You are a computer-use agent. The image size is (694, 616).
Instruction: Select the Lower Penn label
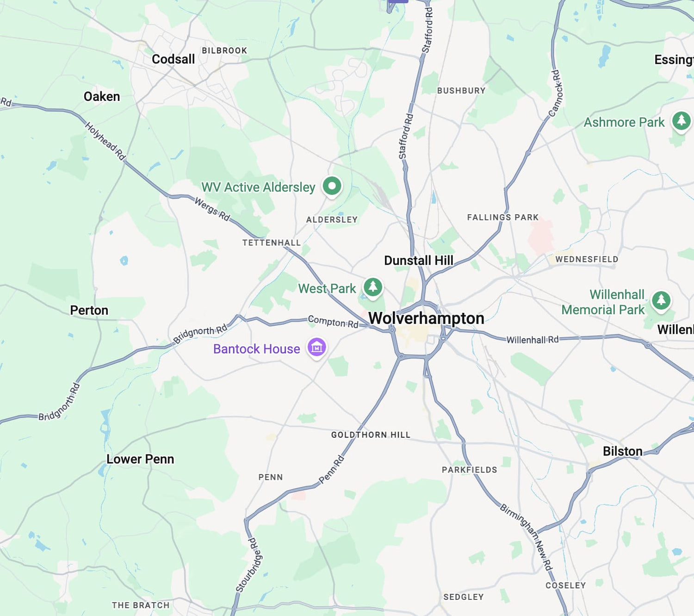(140, 459)
